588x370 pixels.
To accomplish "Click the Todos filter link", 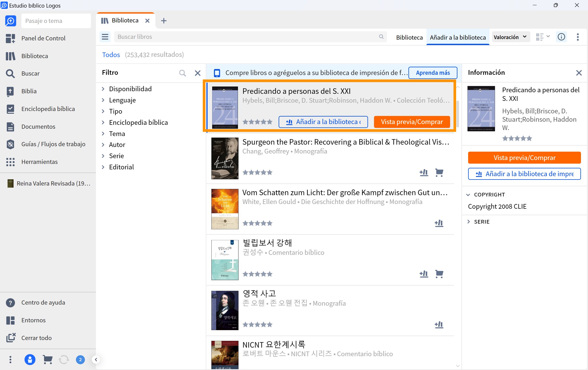I will [x=111, y=55].
